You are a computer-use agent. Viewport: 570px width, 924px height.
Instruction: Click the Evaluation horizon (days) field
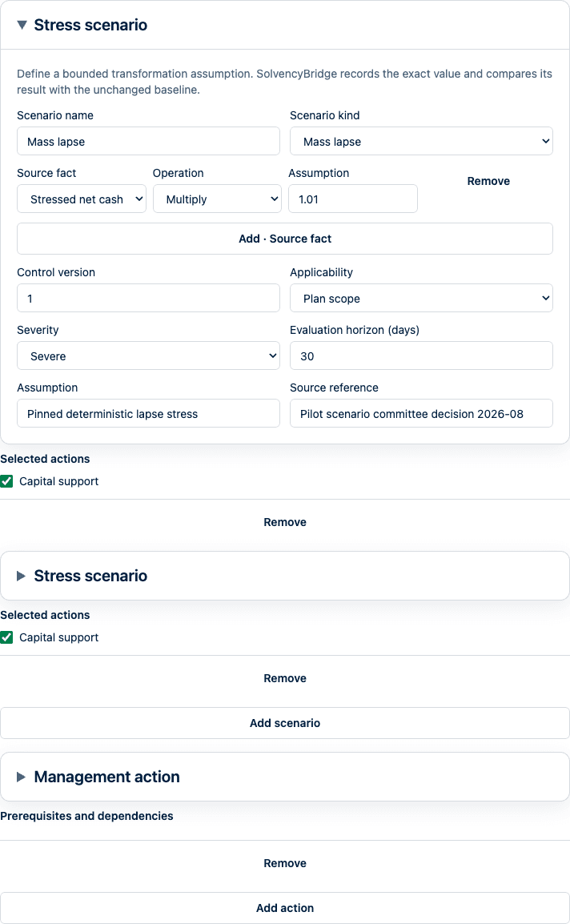point(421,356)
